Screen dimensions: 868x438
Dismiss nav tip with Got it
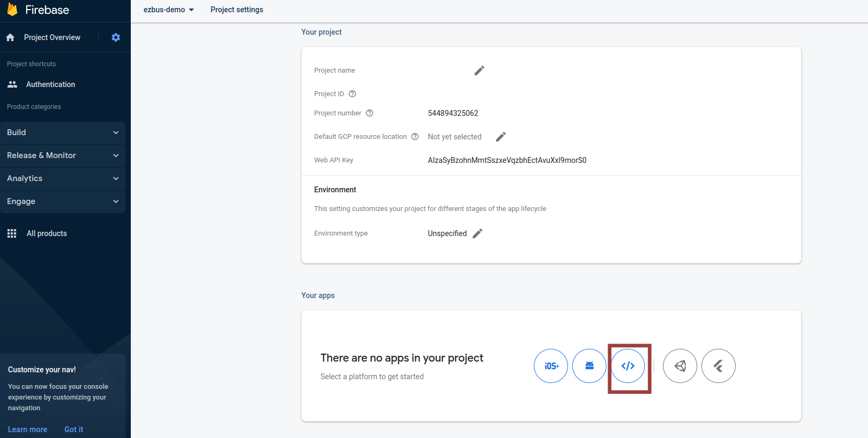tap(74, 429)
